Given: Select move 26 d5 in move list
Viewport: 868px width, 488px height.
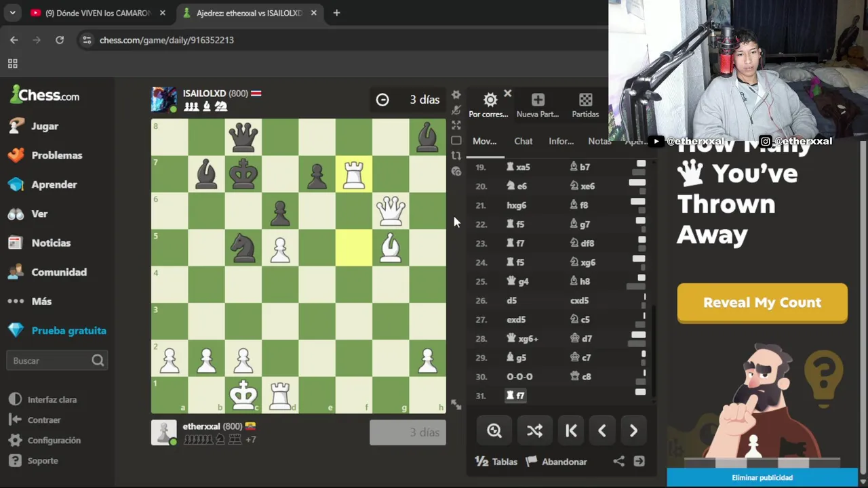Looking at the screenshot, I should 512,300.
